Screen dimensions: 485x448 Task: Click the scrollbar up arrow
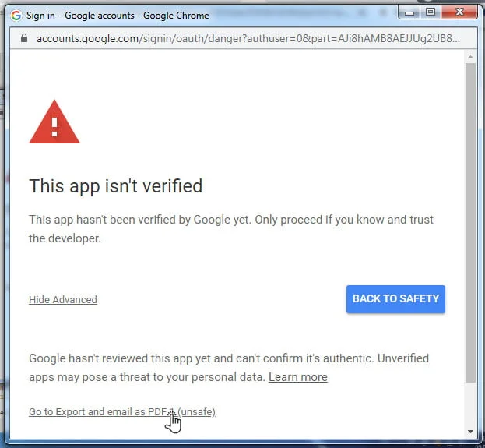pos(470,57)
